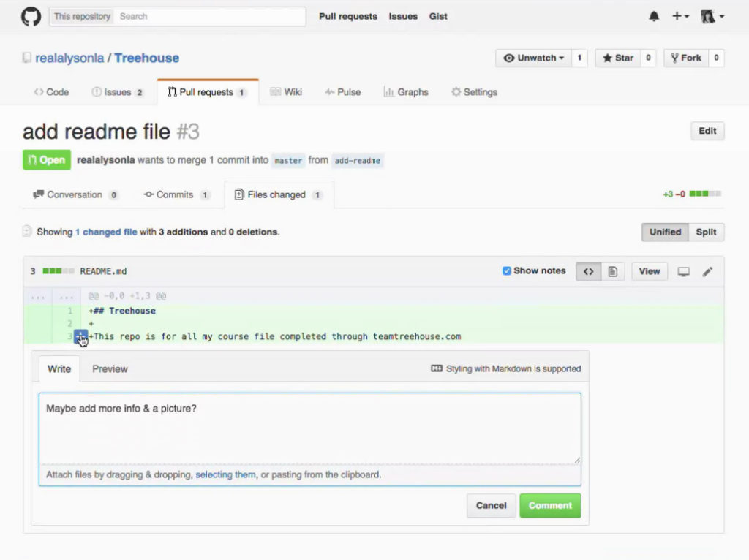Click the blue plus add-comment icon on line 3
Screen dimensions: 749x560
80,336
